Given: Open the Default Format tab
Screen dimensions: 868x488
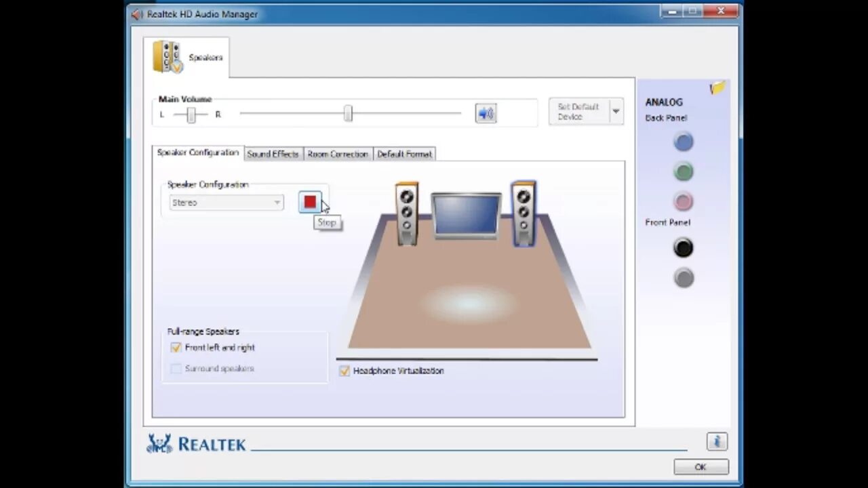Looking at the screenshot, I should tap(404, 154).
